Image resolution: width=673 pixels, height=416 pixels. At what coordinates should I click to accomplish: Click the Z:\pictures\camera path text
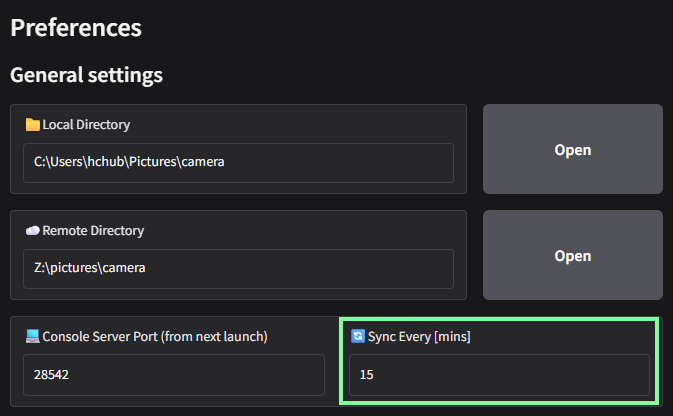pos(90,268)
